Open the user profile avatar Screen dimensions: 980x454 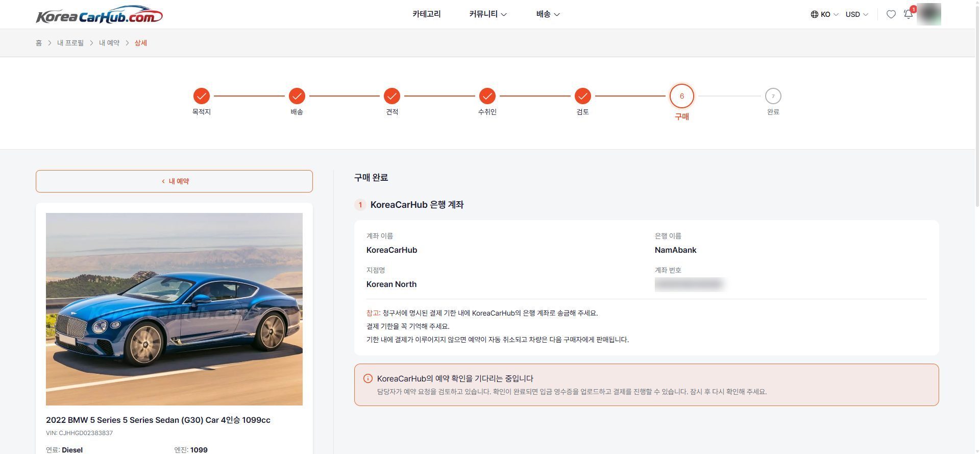tap(928, 14)
